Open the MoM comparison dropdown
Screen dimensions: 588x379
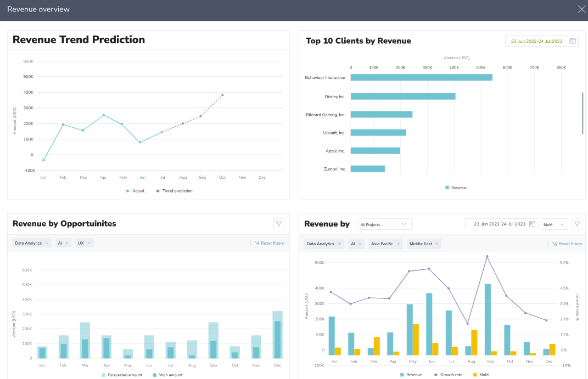(x=554, y=224)
